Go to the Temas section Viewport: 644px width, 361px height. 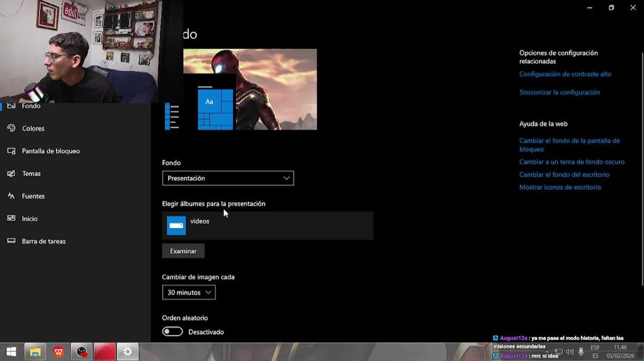click(x=31, y=173)
